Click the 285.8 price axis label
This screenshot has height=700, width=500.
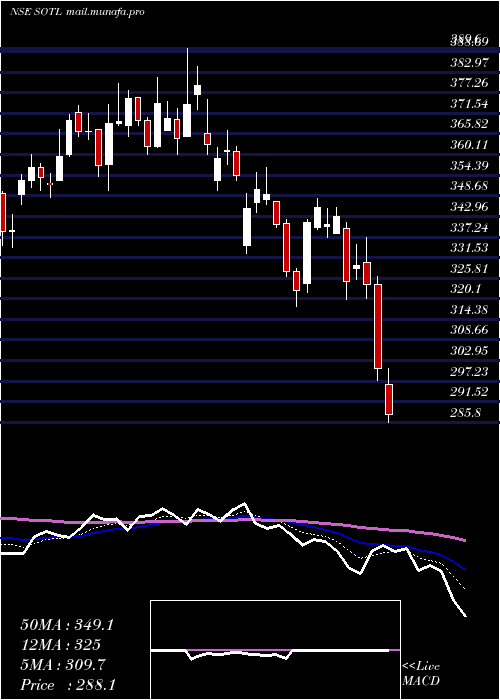click(465, 412)
